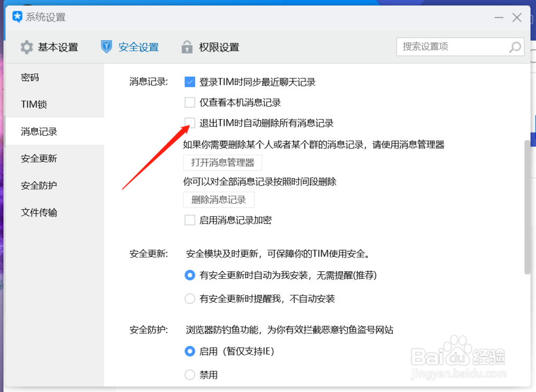Screen dimensions: 536x392
Task: Select 消息记录 in the sidebar
Action: (55, 131)
